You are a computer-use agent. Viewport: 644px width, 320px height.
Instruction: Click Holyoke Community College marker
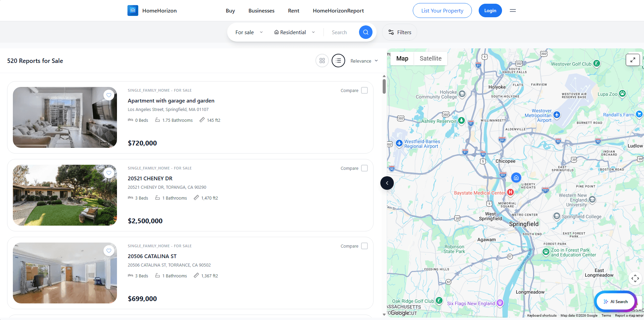point(462,94)
